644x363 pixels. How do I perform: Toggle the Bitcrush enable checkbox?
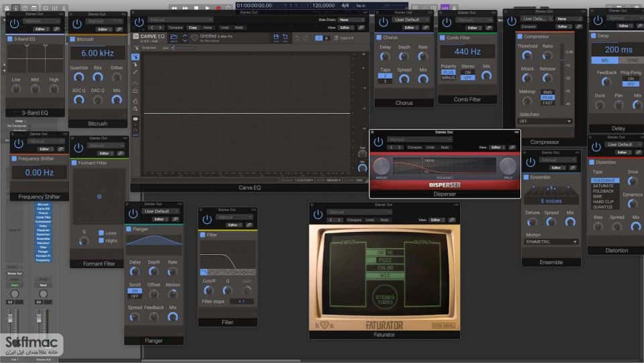73,39
